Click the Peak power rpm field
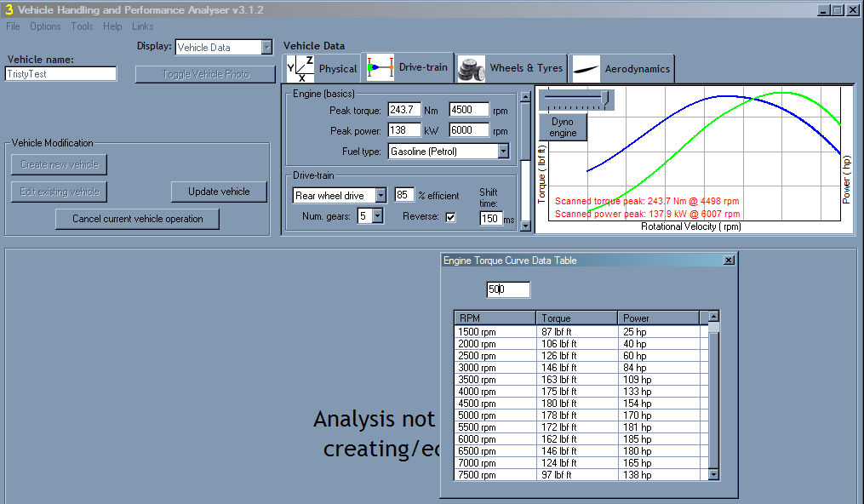864x504 pixels. [x=468, y=130]
